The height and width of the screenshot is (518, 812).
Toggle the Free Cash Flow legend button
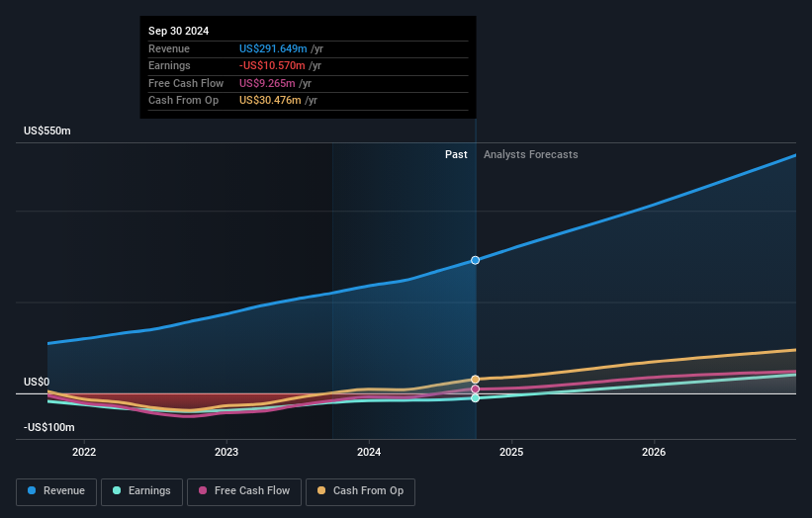[x=244, y=491]
